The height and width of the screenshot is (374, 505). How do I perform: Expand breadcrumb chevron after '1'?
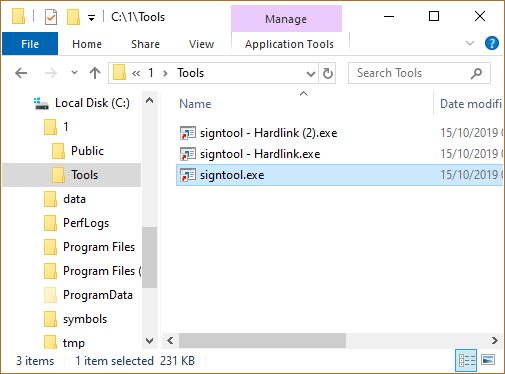pos(165,73)
